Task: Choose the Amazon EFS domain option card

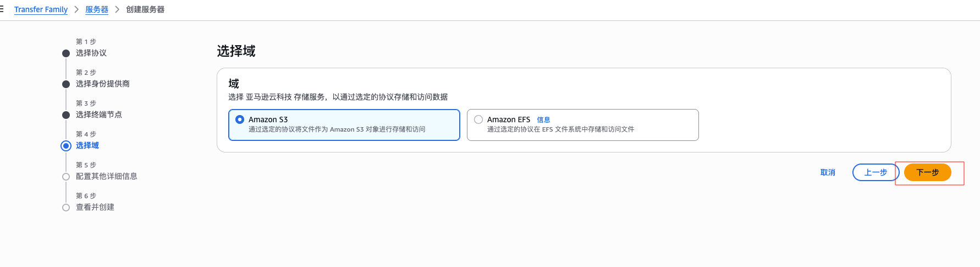Action: point(583,125)
